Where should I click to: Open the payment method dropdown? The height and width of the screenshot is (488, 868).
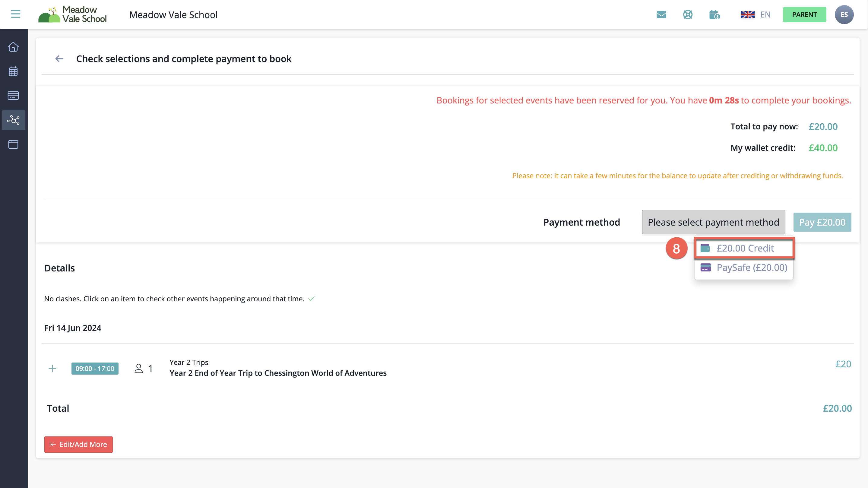tap(713, 222)
